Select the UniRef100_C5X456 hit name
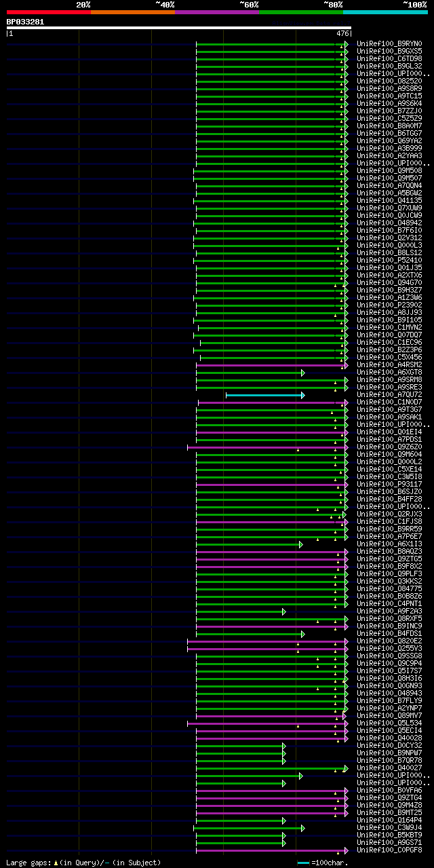Viewport: 434px width, 868px height. [x=389, y=358]
